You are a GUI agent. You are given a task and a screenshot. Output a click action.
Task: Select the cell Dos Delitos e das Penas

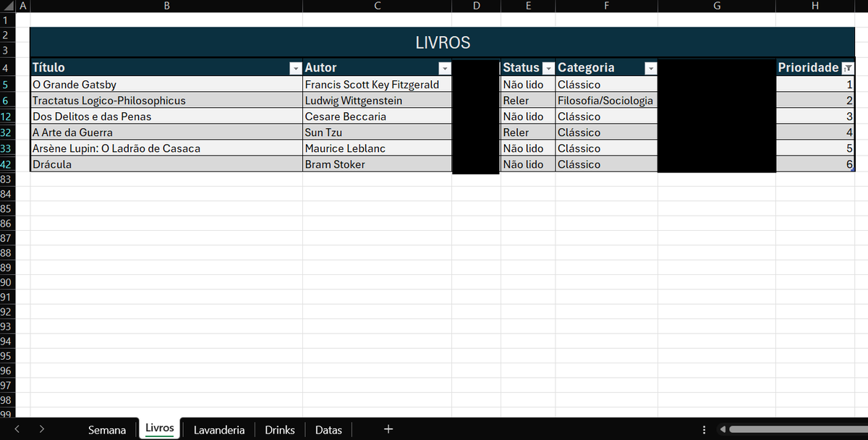(x=166, y=117)
